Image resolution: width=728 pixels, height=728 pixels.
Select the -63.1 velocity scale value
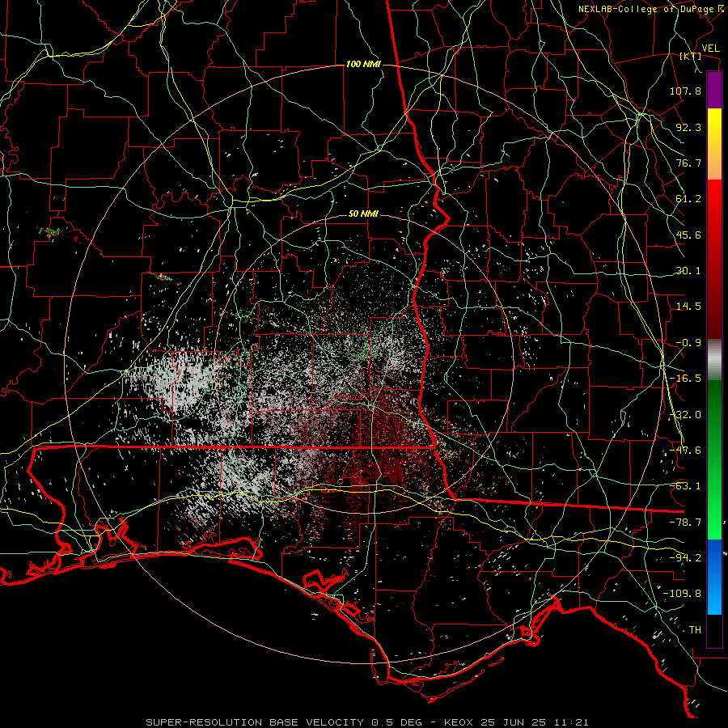tap(685, 486)
